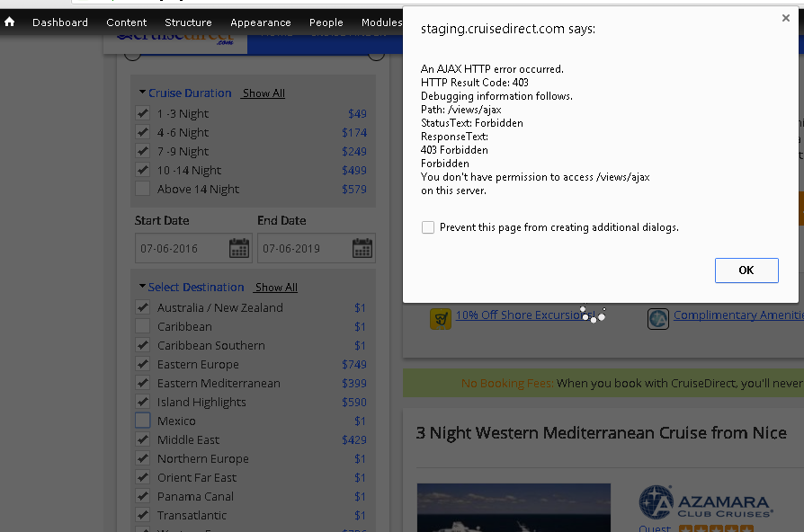
Task: Open the Content admin menu
Action: (x=126, y=22)
